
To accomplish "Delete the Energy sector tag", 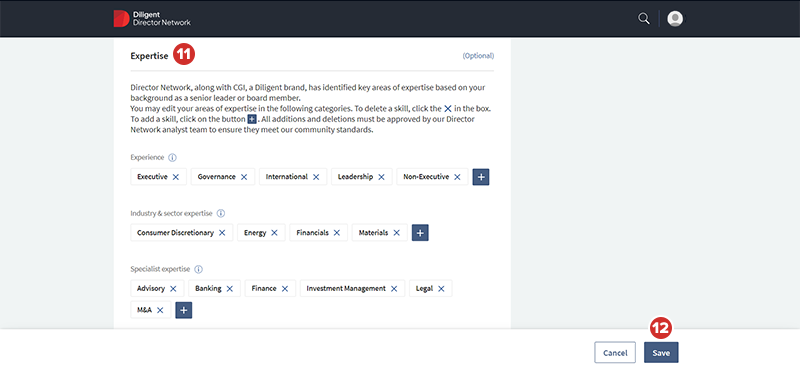I will (274, 233).
